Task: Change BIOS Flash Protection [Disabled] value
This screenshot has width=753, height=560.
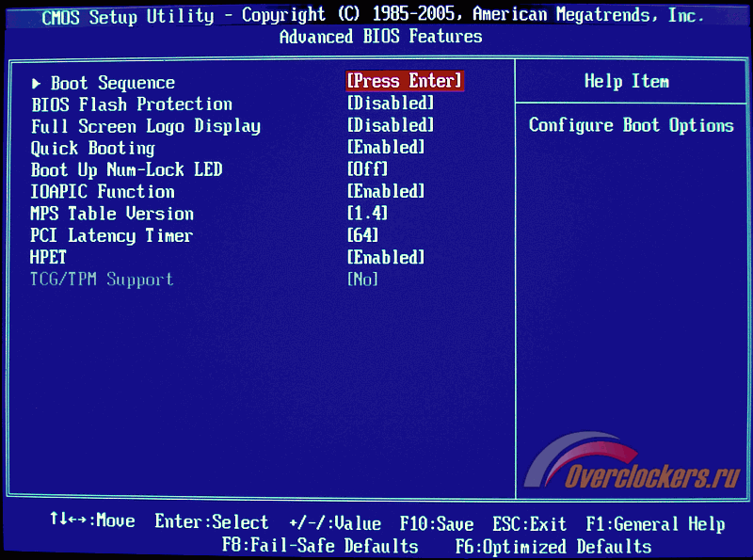Action: [x=391, y=103]
